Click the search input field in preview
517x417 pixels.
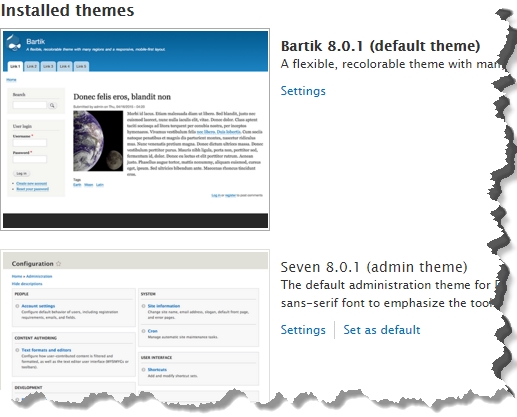point(30,105)
